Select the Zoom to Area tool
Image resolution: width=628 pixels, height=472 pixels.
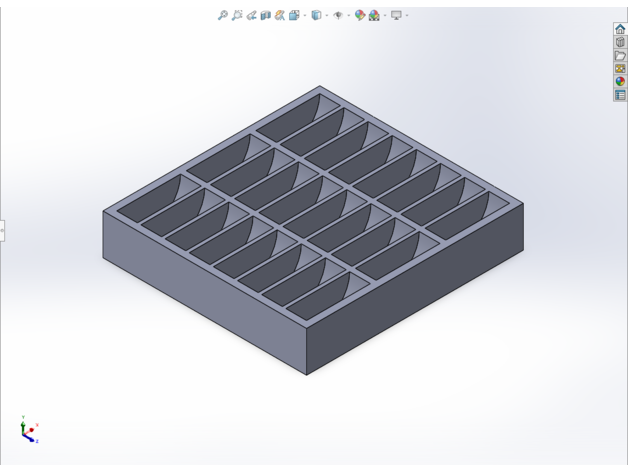pos(235,15)
